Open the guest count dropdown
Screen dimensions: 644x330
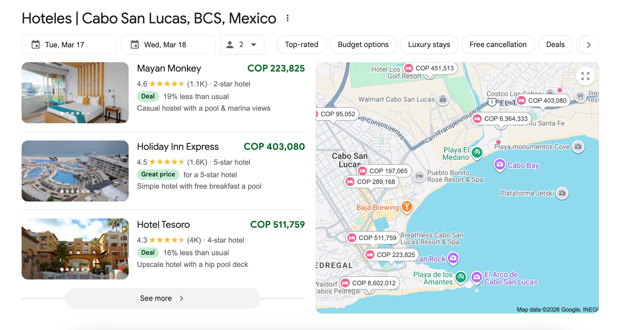click(242, 45)
